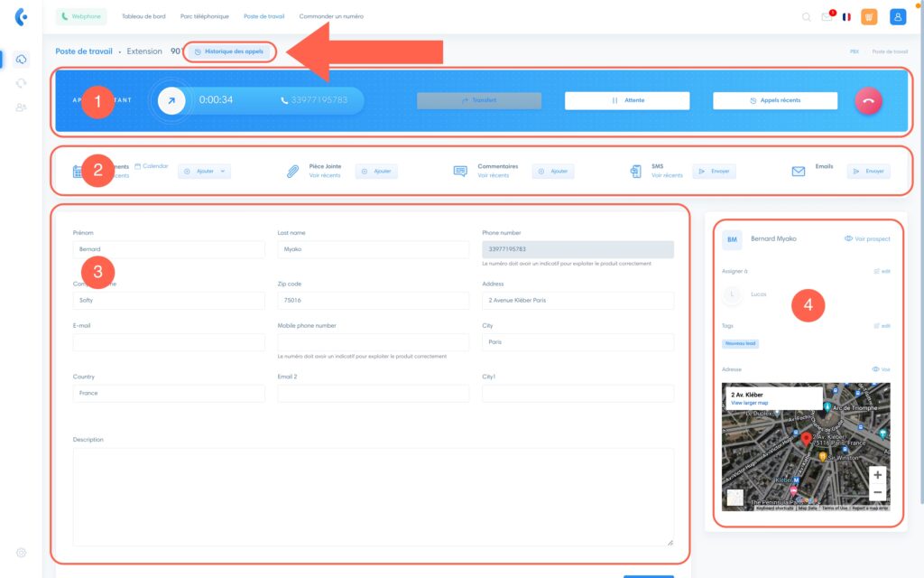Screen dimensions: 924x578
Task: Put the call on hold with Attente
Action: point(627,101)
